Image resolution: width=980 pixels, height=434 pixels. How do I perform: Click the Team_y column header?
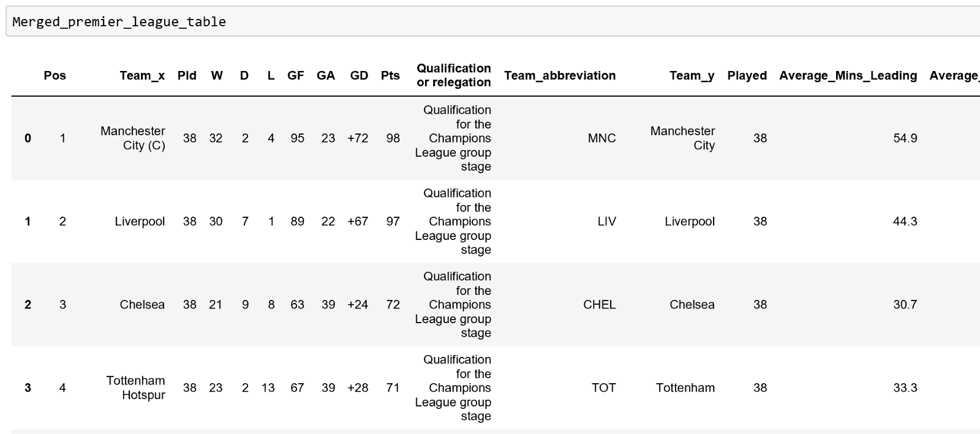tap(692, 76)
